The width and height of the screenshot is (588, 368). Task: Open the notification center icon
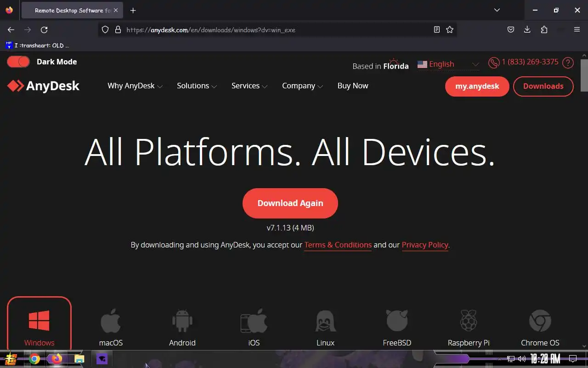point(573,359)
